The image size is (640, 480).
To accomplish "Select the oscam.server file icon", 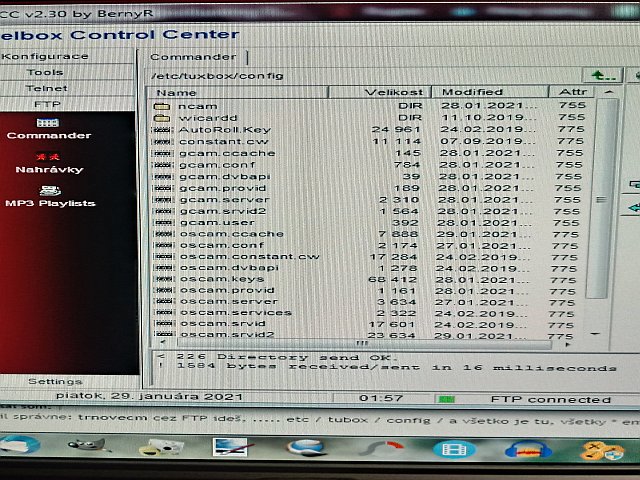I will 164,301.
